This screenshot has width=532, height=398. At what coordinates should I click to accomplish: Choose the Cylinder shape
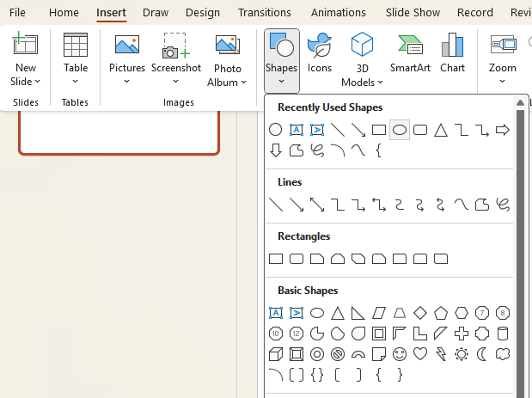pos(504,334)
